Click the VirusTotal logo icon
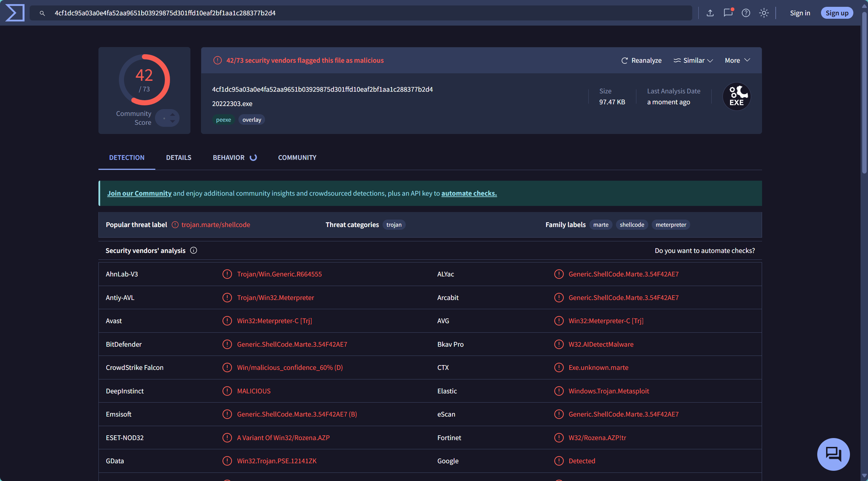This screenshot has height=481, width=868. point(15,13)
